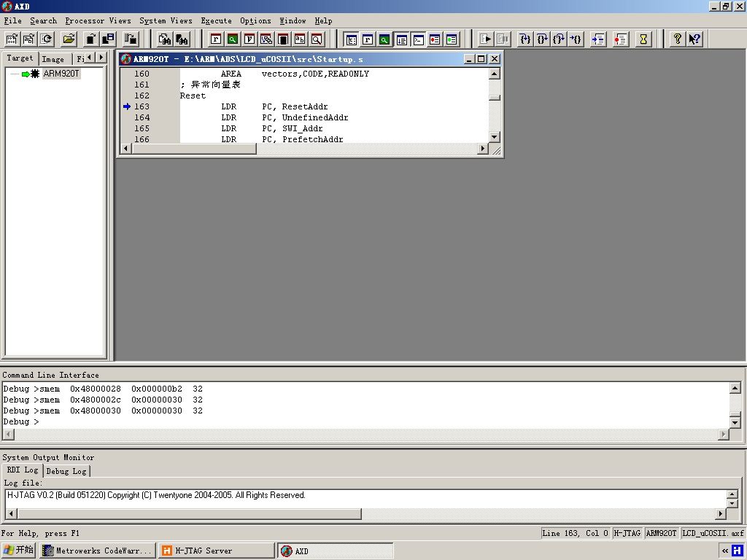Switch to the RDI Log tab
The image size is (747, 560).
23,470
